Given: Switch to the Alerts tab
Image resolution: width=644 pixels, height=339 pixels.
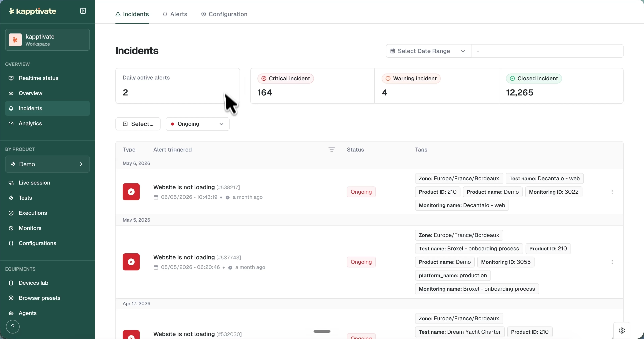Looking at the screenshot, I should point(175,14).
